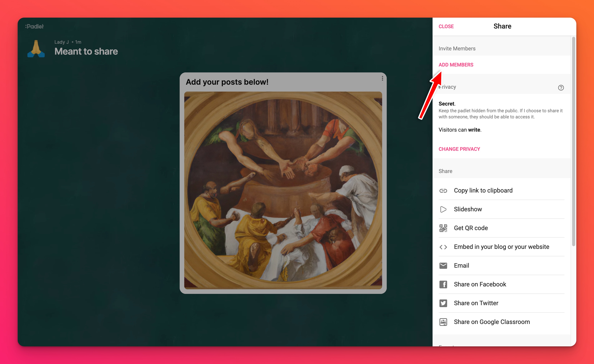Screen dimensions: 594x364
Task: Click the Facebook logo icon
Action: click(x=443, y=284)
